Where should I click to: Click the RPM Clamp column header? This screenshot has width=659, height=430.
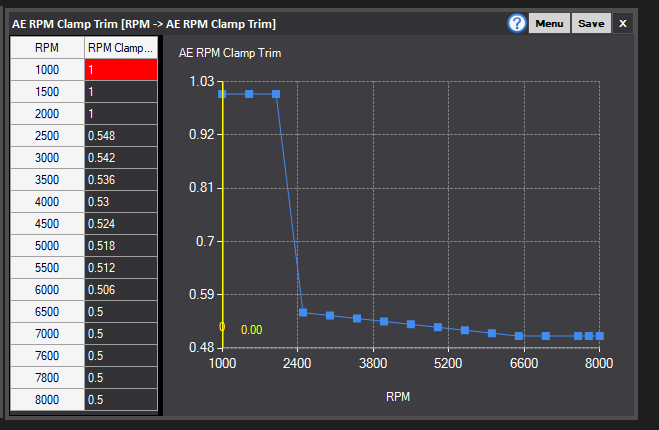coord(121,47)
